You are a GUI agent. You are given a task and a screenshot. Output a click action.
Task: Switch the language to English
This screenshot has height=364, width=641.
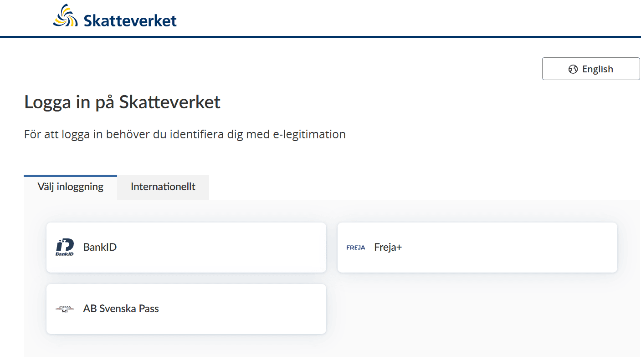tap(590, 69)
